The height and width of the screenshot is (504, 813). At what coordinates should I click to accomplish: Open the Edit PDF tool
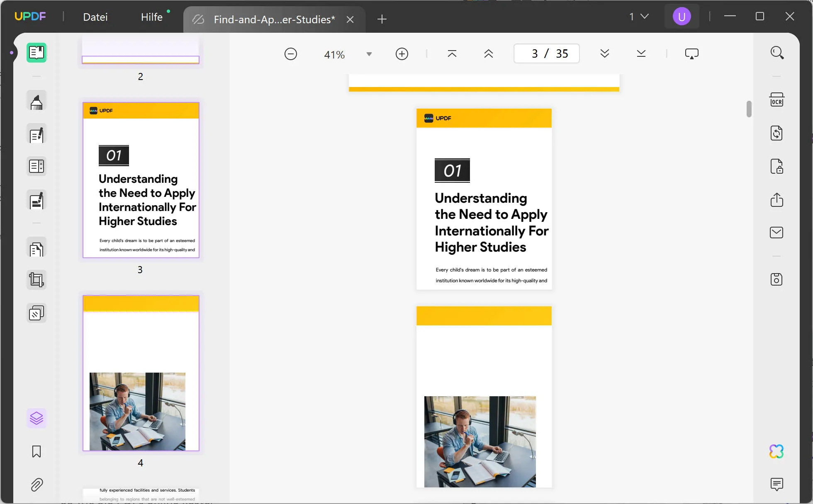click(x=37, y=134)
